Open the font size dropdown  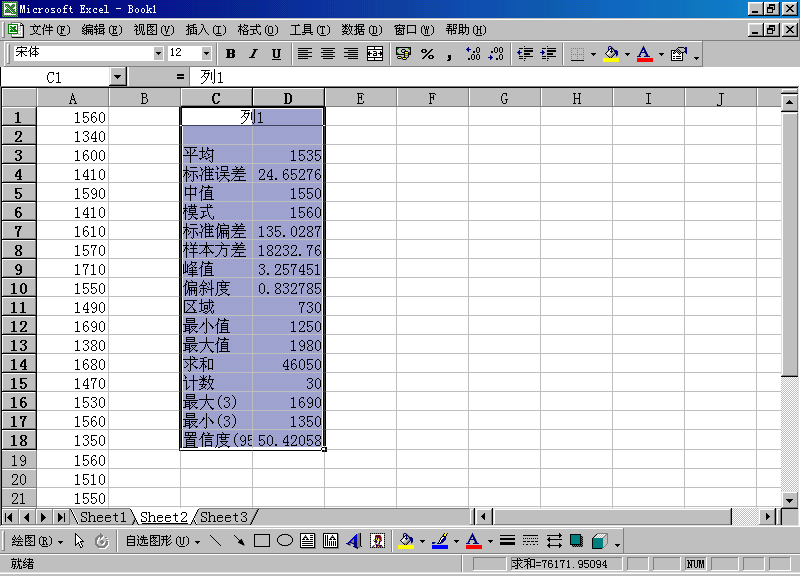pos(206,53)
